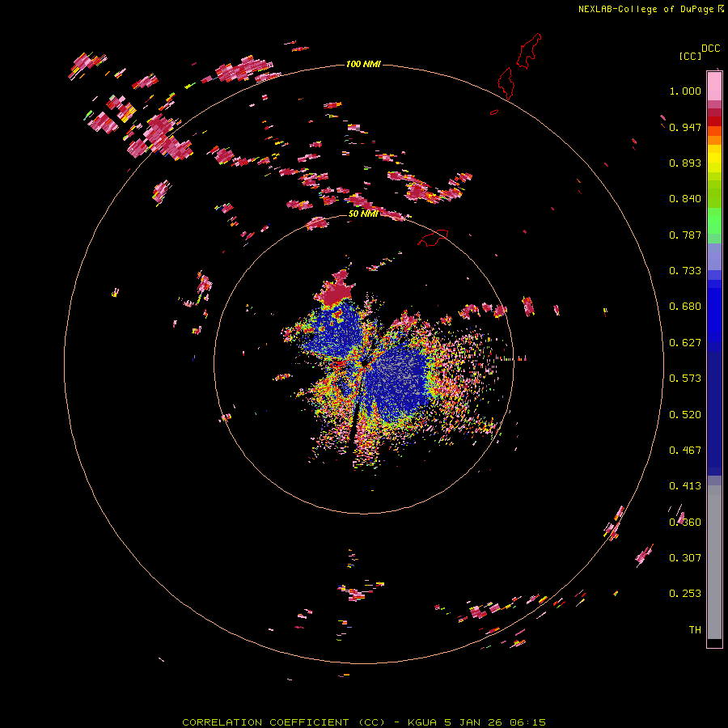Image resolution: width=728 pixels, height=728 pixels.
Task: Click the Correlation Coefficient KGUA caption
Action: pyautogui.click(x=363, y=722)
